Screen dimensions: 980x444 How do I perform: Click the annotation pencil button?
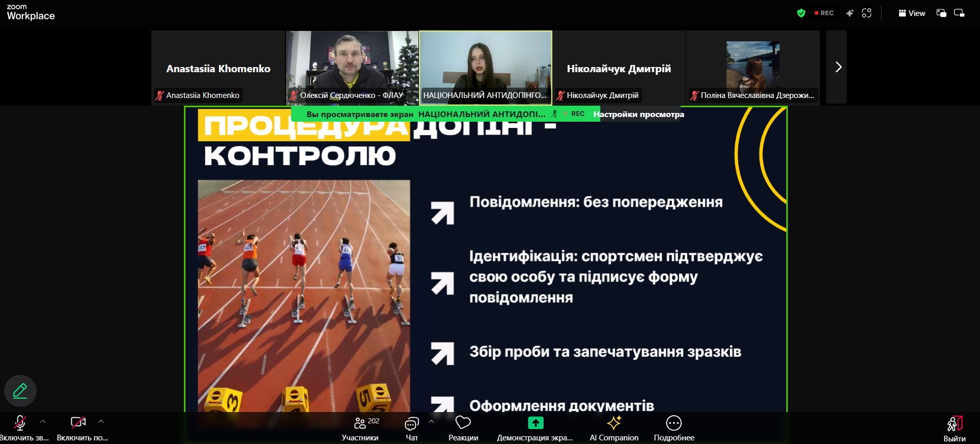click(x=20, y=391)
